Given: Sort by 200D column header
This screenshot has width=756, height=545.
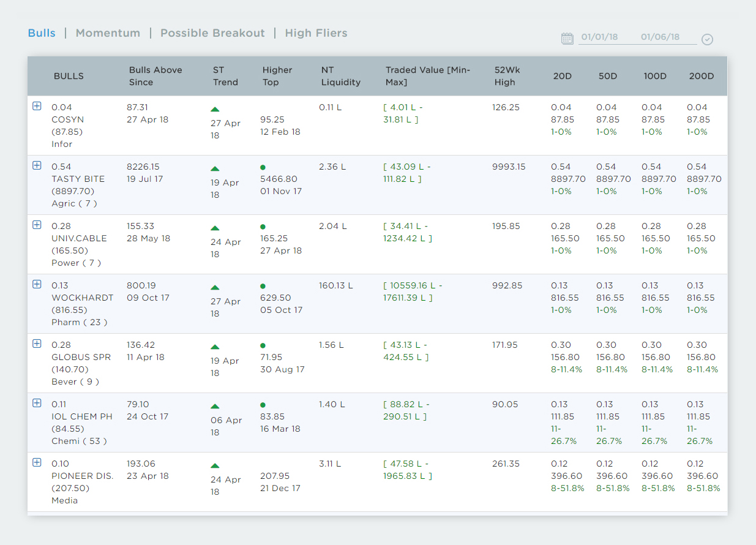Looking at the screenshot, I should point(702,77).
